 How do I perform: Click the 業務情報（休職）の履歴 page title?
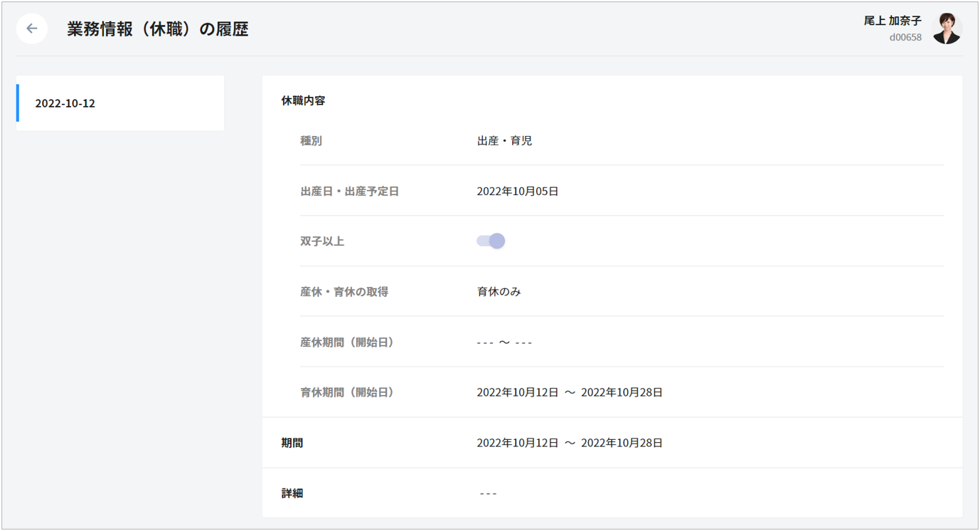[x=158, y=29]
